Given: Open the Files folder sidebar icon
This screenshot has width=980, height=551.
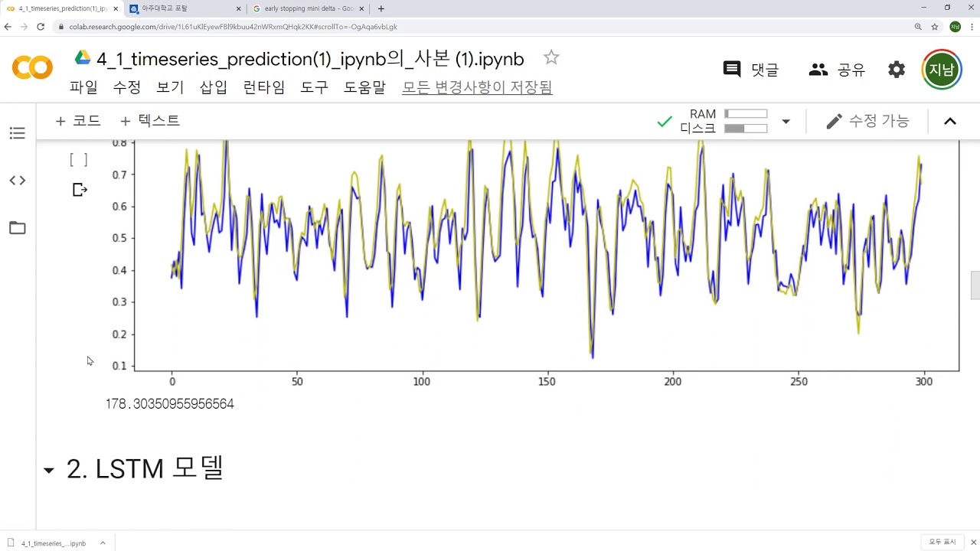Looking at the screenshot, I should (x=17, y=227).
